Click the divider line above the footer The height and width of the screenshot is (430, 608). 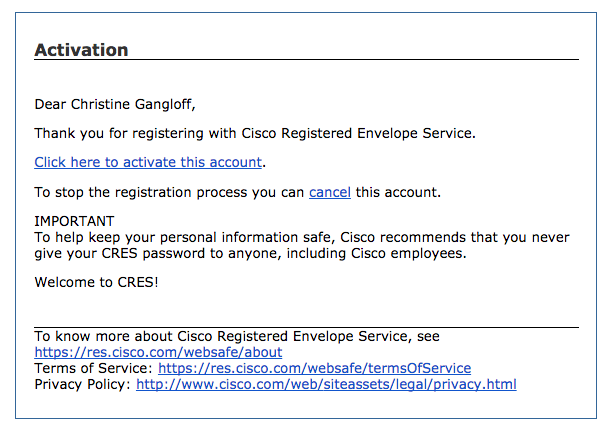[x=306, y=327]
